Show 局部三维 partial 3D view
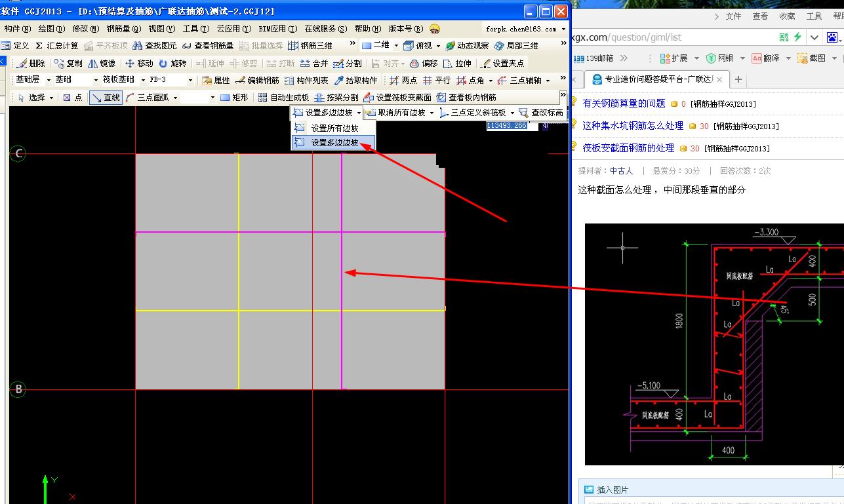The height and width of the screenshot is (504, 844). click(517, 45)
